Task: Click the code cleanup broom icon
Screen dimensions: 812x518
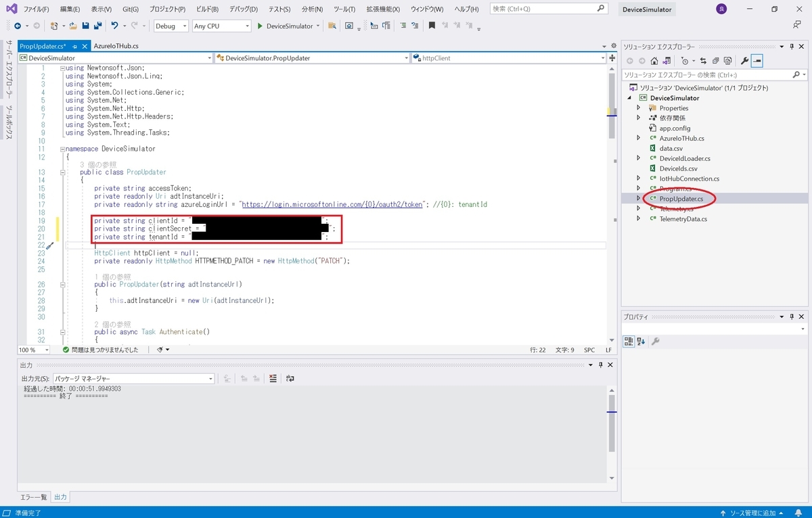Action: pyautogui.click(x=160, y=350)
